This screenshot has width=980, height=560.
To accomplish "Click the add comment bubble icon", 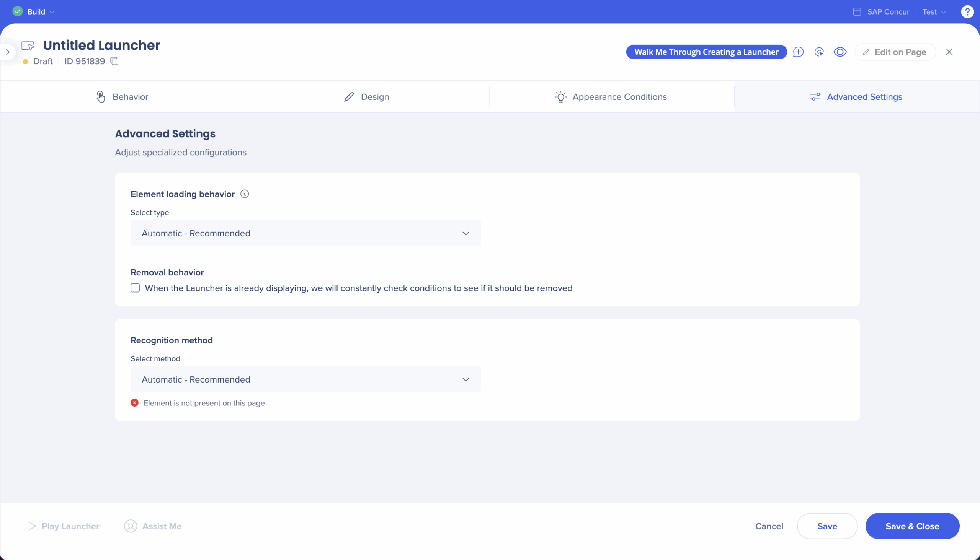I will 798,52.
